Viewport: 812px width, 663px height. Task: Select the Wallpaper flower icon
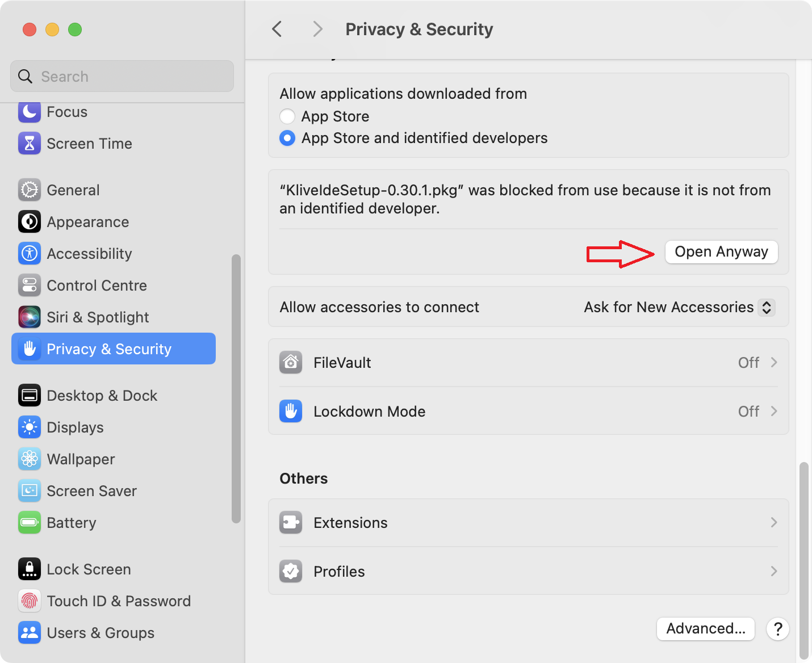30,459
